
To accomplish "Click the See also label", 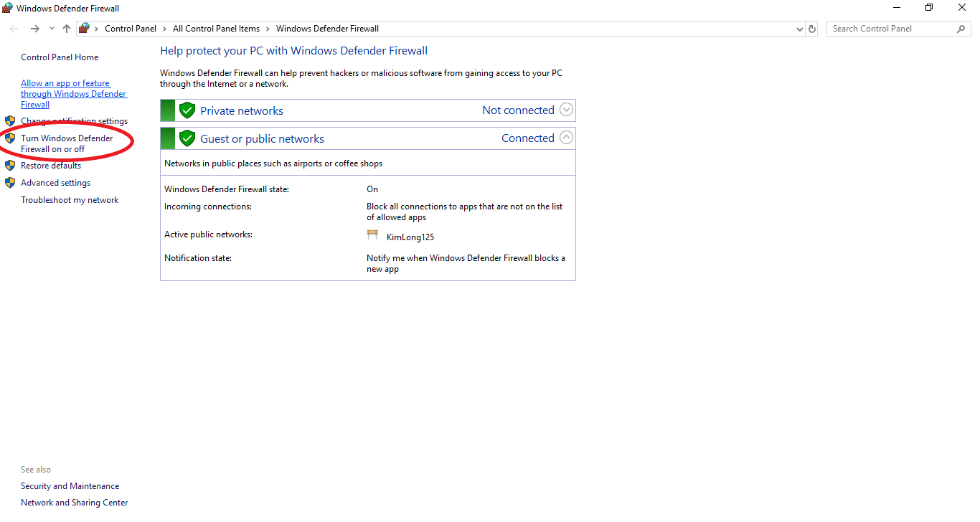I will pyautogui.click(x=36, y=470).
